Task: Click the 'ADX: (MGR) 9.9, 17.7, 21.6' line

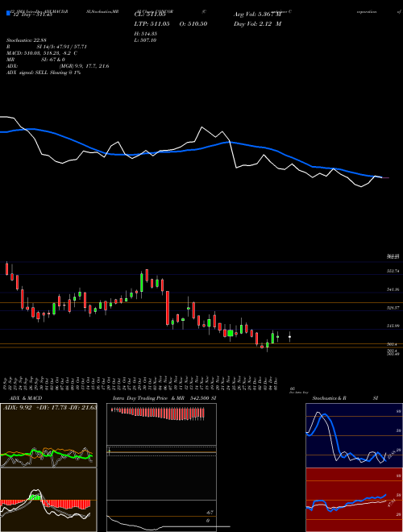Action: click(x=58, y=66)
